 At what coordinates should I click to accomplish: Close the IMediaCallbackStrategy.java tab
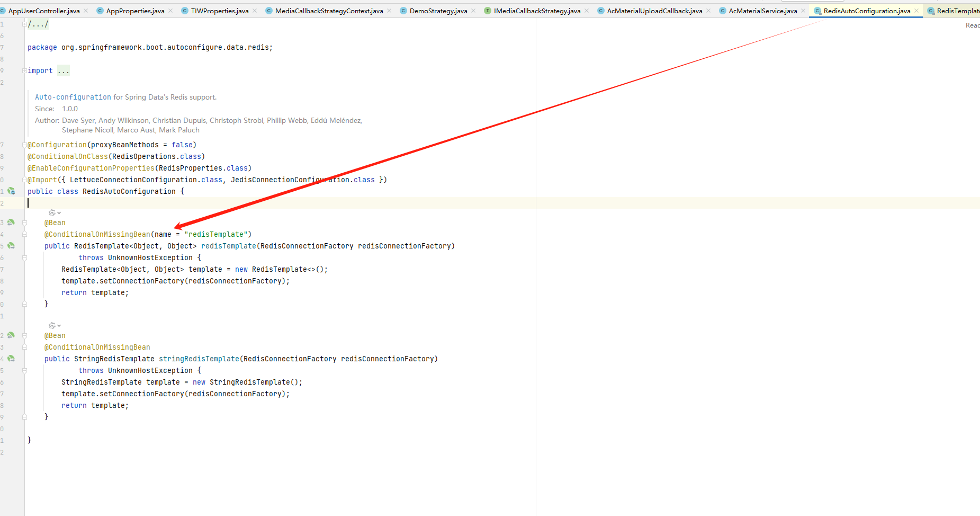[587, 11]
